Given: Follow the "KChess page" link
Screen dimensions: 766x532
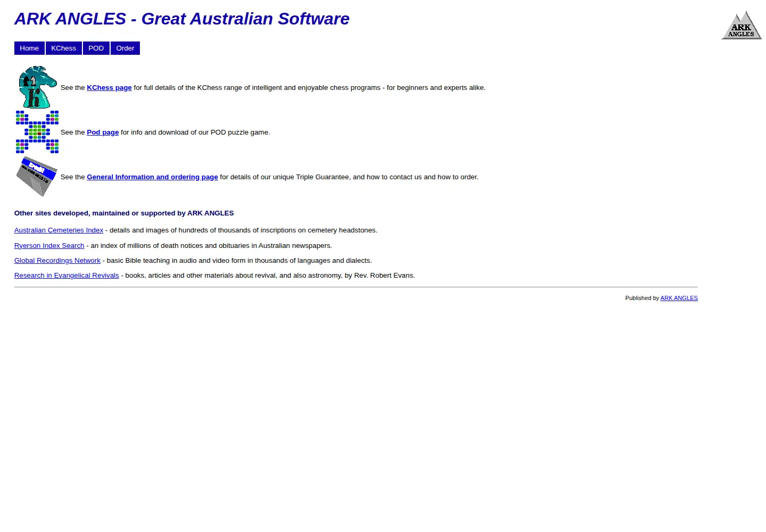Looking at the screenshot, I should pos(109,88).
